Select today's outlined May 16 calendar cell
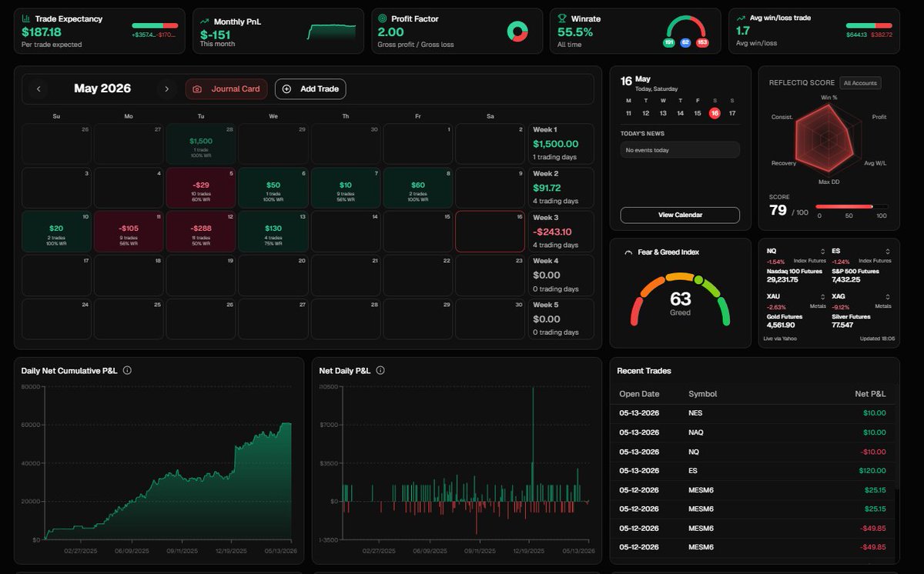 click(x=490, y=232)
